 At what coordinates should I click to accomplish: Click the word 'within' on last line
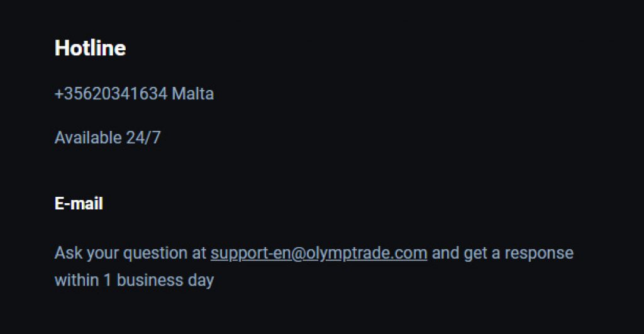(x=77, y=280)
